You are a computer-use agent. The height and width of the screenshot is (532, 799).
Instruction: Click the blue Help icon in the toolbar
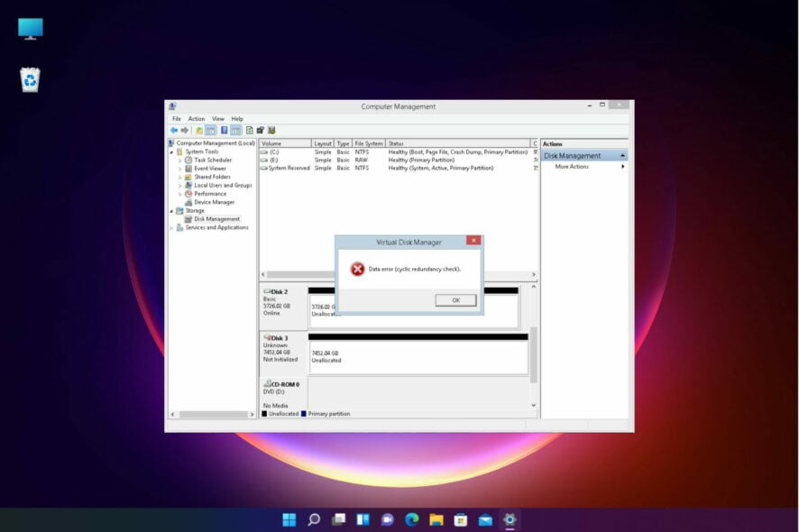point(224,130)
